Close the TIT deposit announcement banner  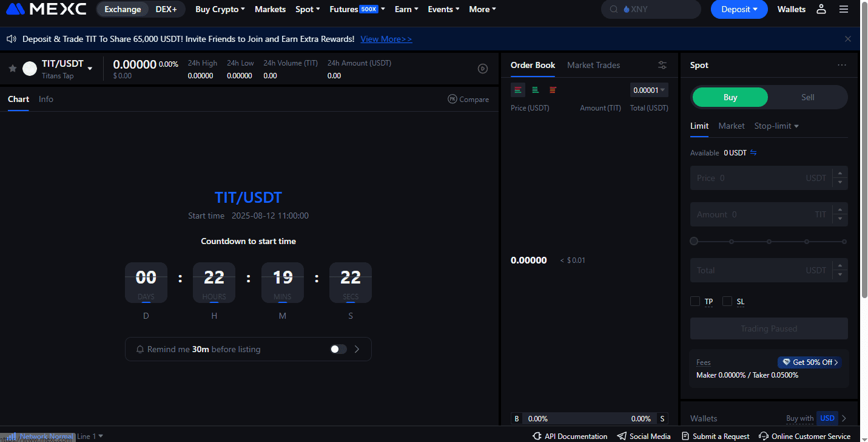(x=848, y=39)
